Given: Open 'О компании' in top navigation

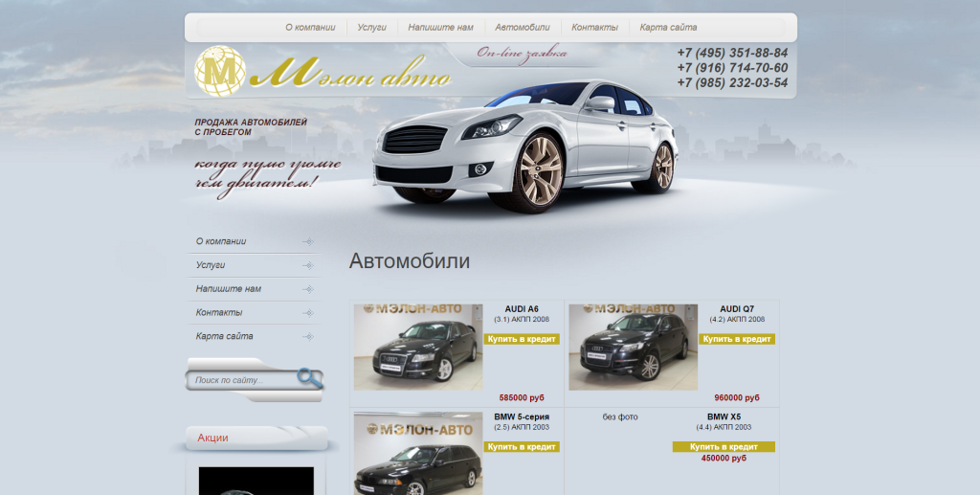Looking at the screenshot, I should point(310,28).
